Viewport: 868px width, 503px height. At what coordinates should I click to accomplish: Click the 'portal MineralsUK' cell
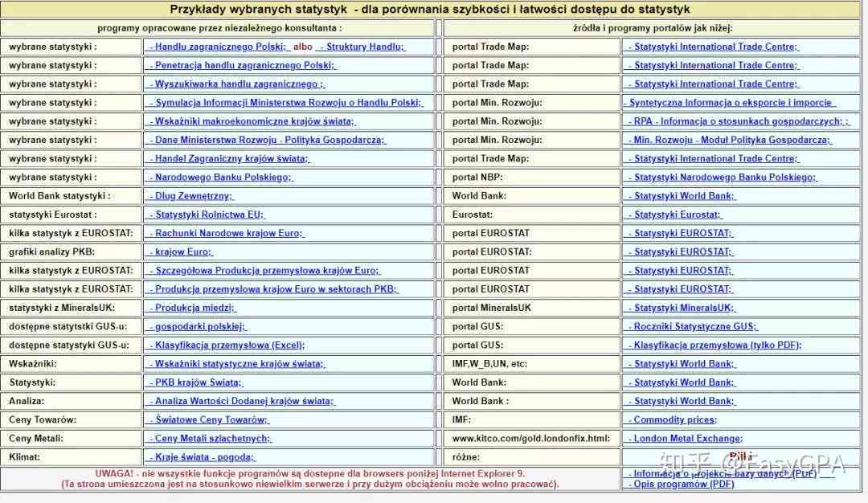click(532, 309)
